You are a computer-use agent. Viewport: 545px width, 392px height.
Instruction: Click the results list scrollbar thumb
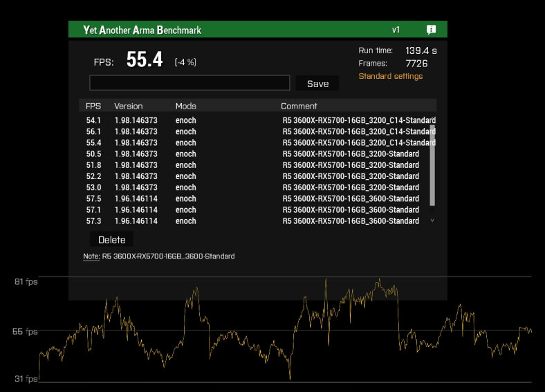pos(432,165)
